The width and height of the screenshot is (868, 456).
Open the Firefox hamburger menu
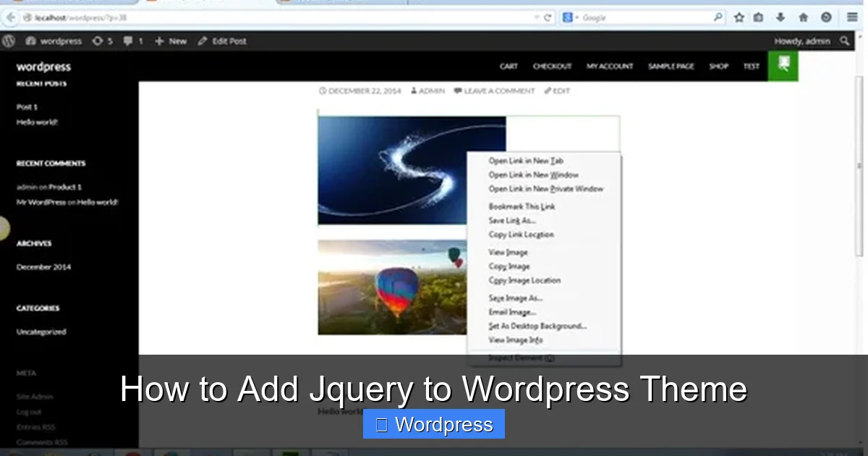point(852,17)
